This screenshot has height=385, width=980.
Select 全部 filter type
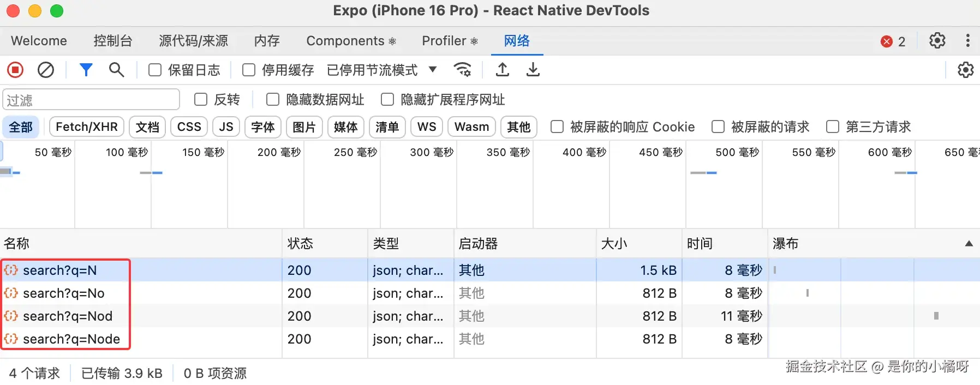coord(21,127)
